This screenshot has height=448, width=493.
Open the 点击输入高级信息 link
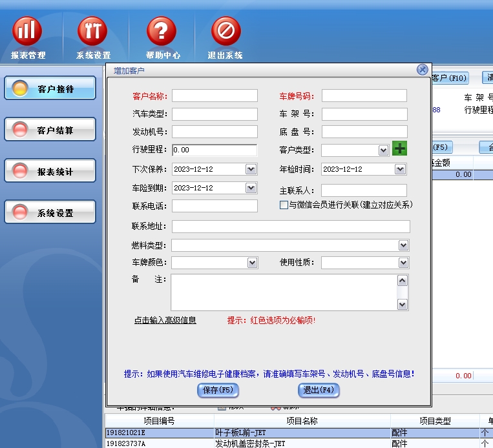pyautogui.click(x=165, y=320)
